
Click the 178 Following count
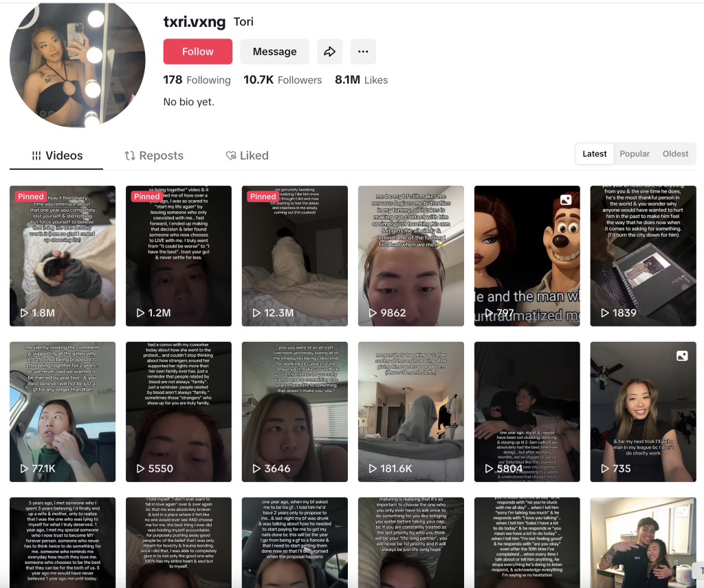(197, 80)
